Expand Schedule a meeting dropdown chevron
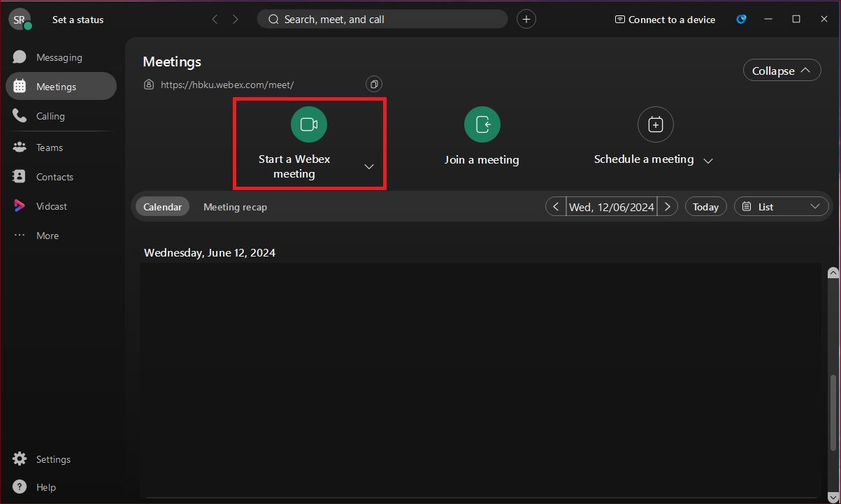The height and width of the screenshot is (504, 841). click(708, 161)
